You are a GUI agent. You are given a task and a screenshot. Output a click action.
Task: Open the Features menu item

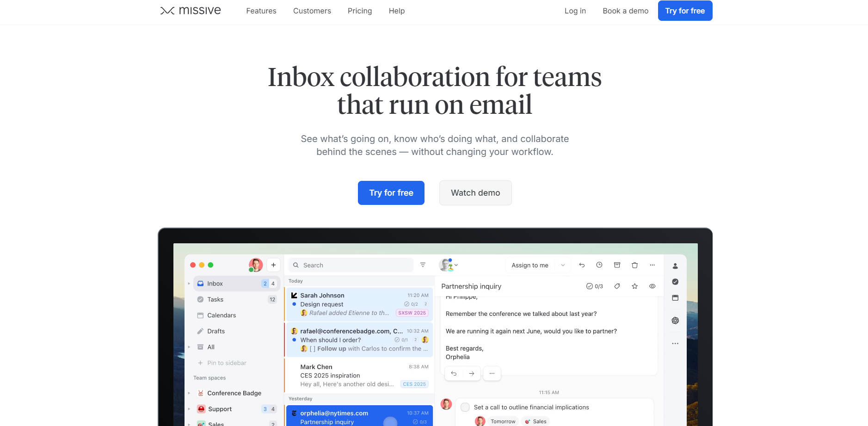point(261,11)
